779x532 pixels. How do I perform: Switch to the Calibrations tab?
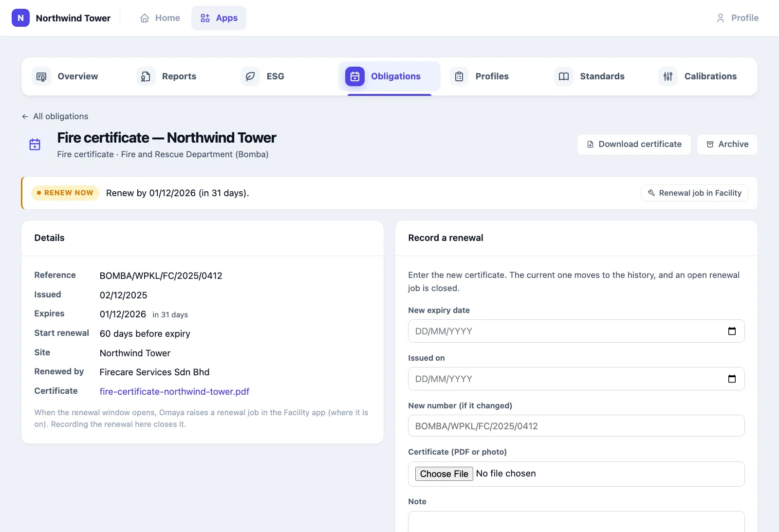click(x=703, y=76)
